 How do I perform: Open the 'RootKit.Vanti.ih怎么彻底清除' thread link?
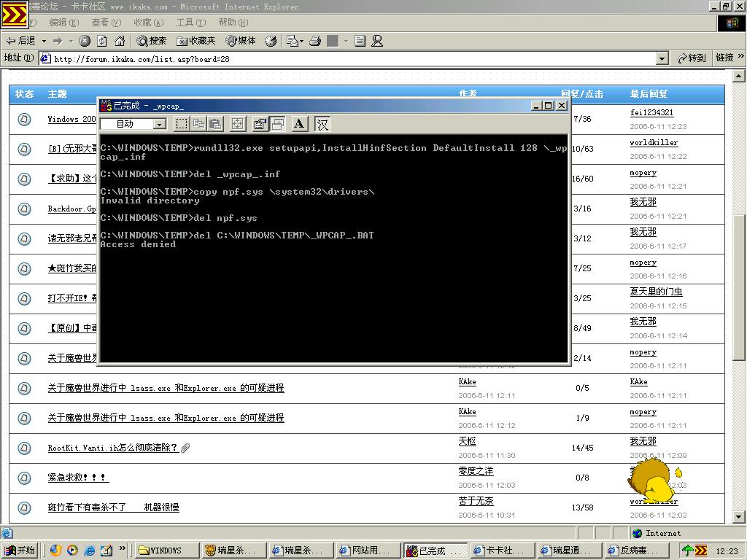(112, 448)
